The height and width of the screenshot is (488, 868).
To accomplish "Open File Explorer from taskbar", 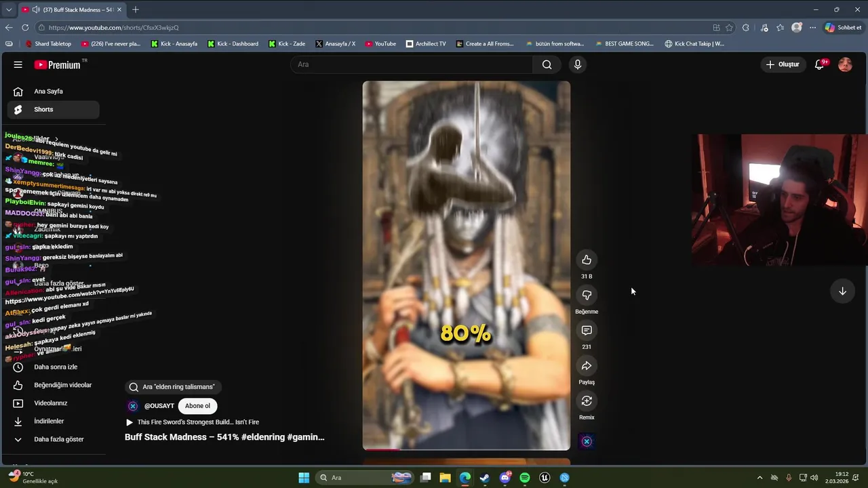I will (445, 478).
